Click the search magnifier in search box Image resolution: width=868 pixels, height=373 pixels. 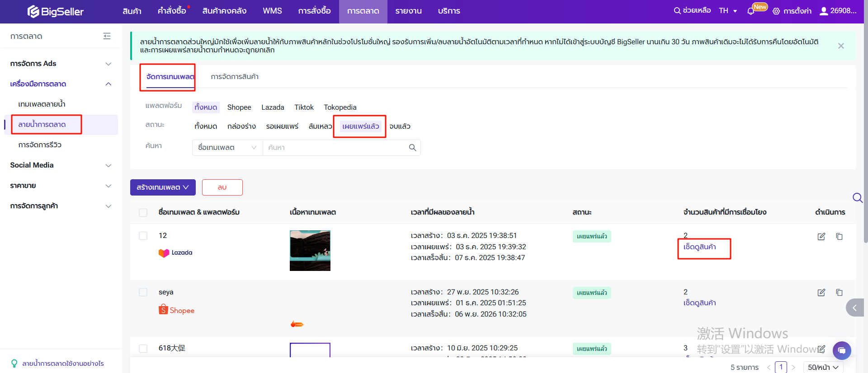412,148
